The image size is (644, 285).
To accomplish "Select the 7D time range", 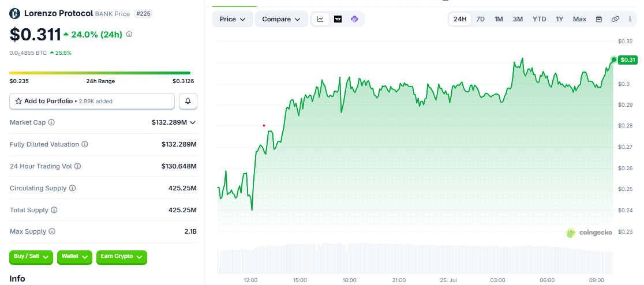I will point(481,19).
